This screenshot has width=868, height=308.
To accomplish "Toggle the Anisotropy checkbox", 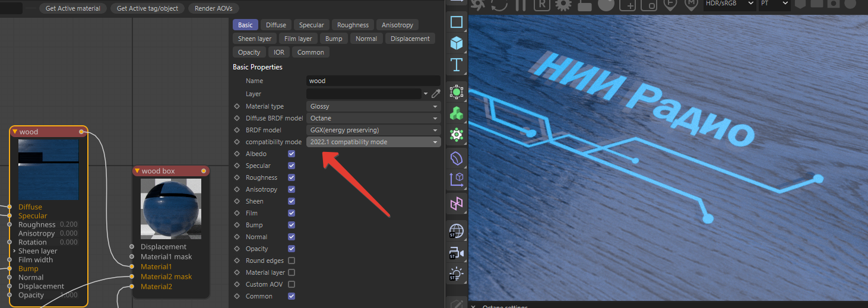I will click(x=292, y=189).
